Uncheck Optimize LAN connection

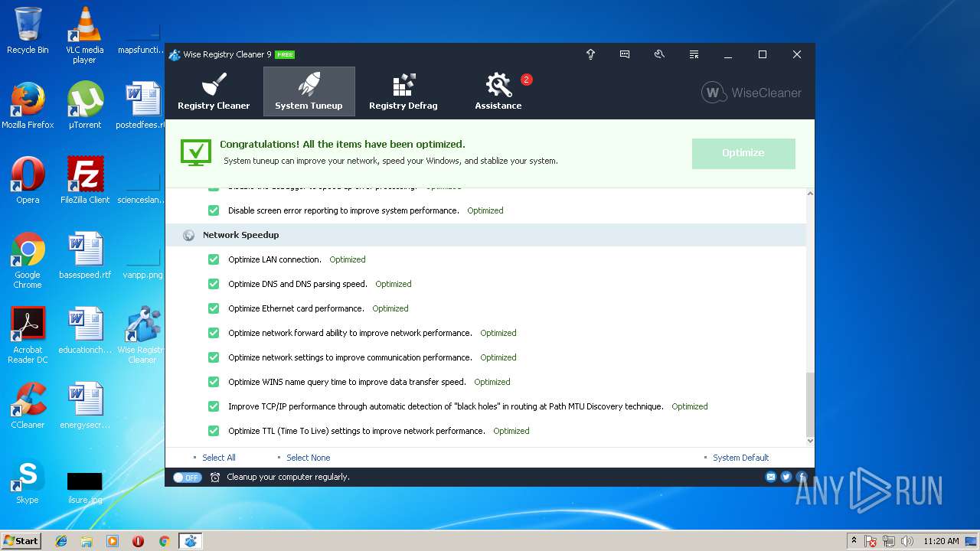[x=214, y=259]
